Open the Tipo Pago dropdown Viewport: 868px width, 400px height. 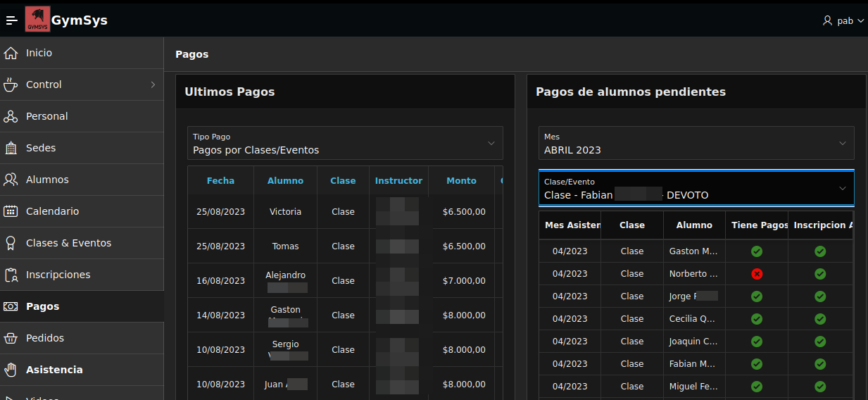click(x=345, y=144)
